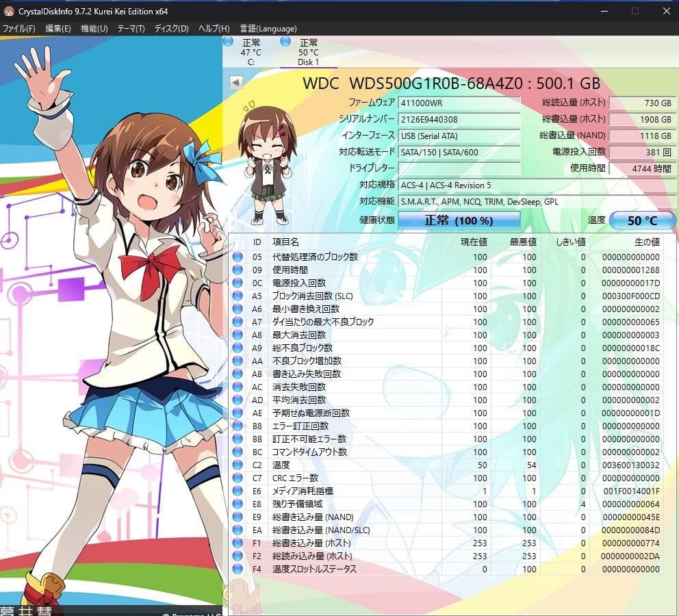This screenshot has width=679, height=616.
Task: Click the blue status icon of row BC
Action: [x=238, y=452]
